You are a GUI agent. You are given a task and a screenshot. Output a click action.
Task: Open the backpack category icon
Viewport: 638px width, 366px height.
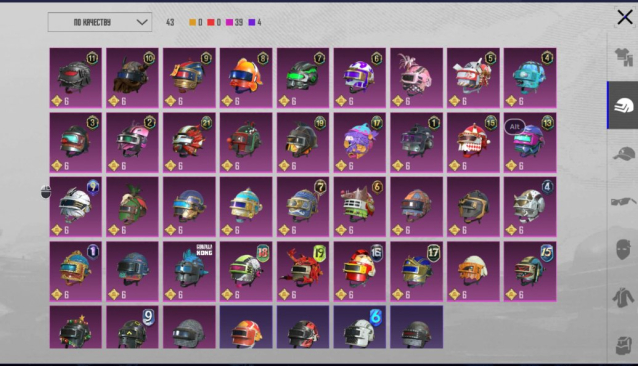624,346
